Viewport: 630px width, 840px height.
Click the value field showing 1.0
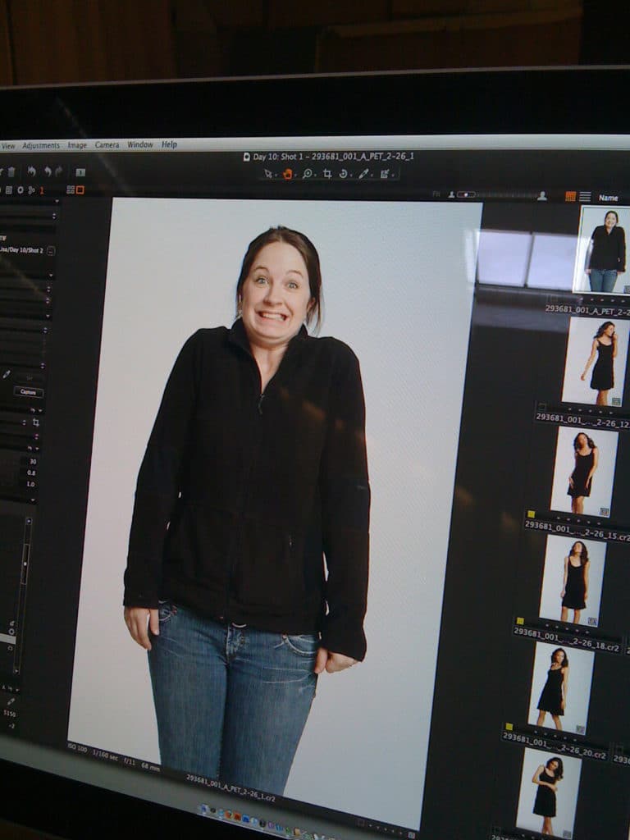(x=30, y=484)
